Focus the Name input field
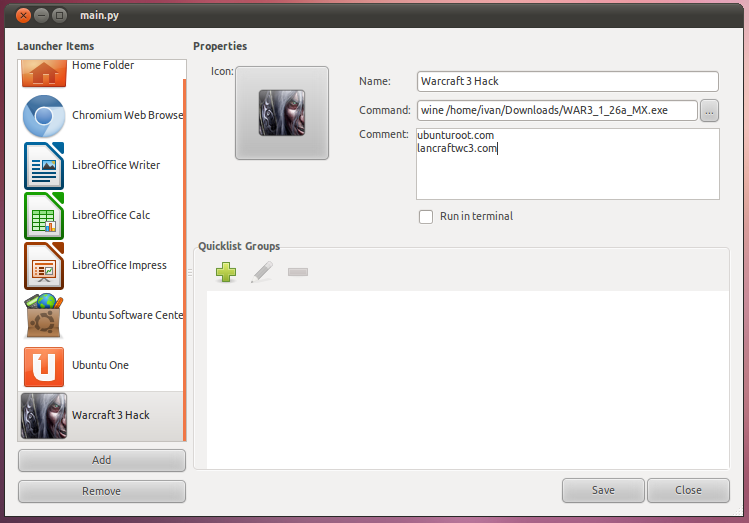 pos(567,81)
